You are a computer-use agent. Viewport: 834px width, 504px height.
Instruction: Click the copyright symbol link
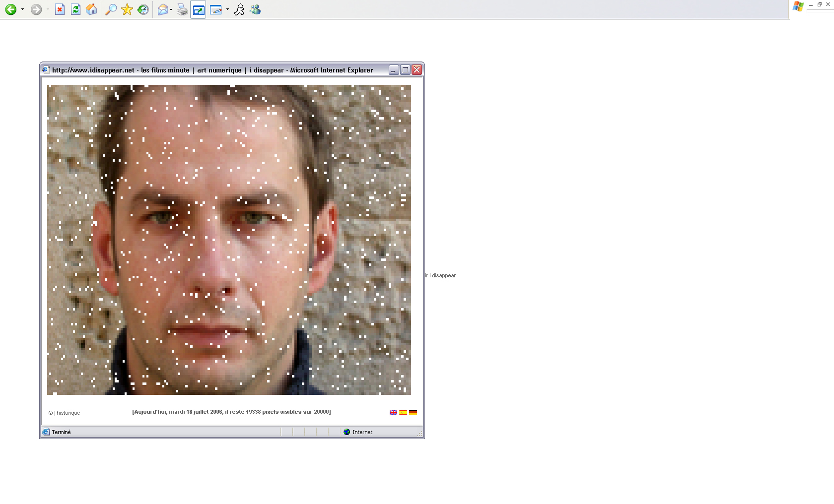[x=51, y=413]
